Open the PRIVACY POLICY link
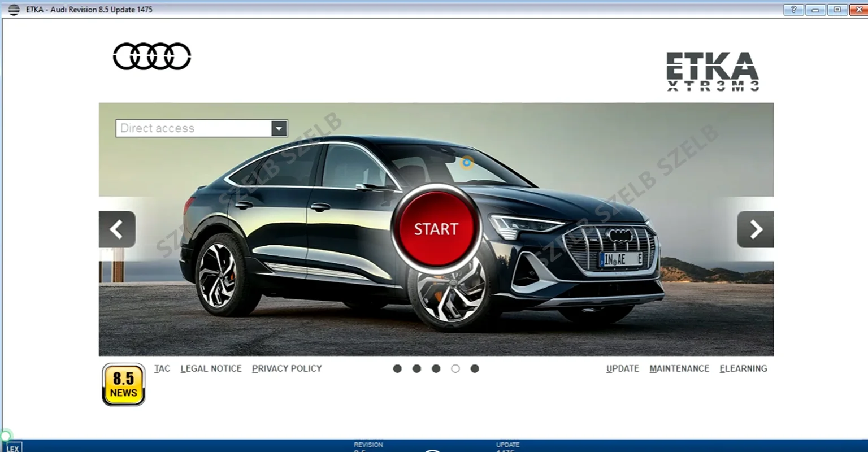868x452 pixels. 287,368
